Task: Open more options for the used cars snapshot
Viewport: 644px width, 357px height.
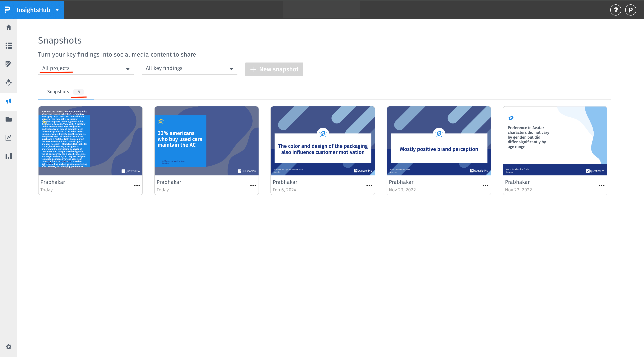Action: click(x=253, y=185)
